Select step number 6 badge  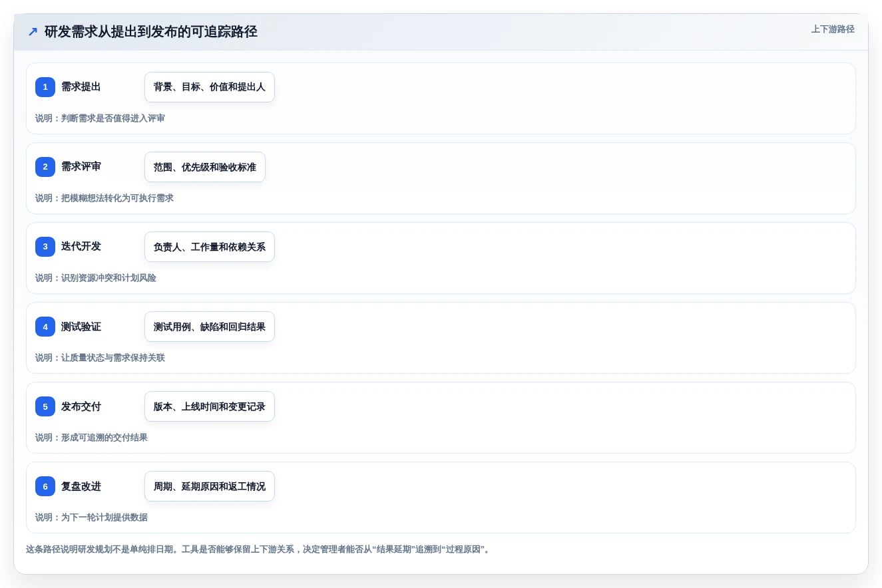click(x=45, y=486)
